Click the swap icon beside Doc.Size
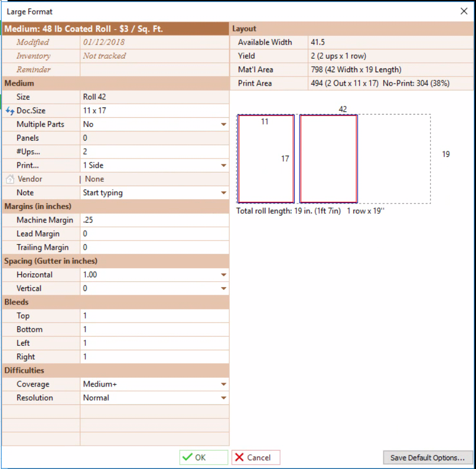 (x=10, y=111)
